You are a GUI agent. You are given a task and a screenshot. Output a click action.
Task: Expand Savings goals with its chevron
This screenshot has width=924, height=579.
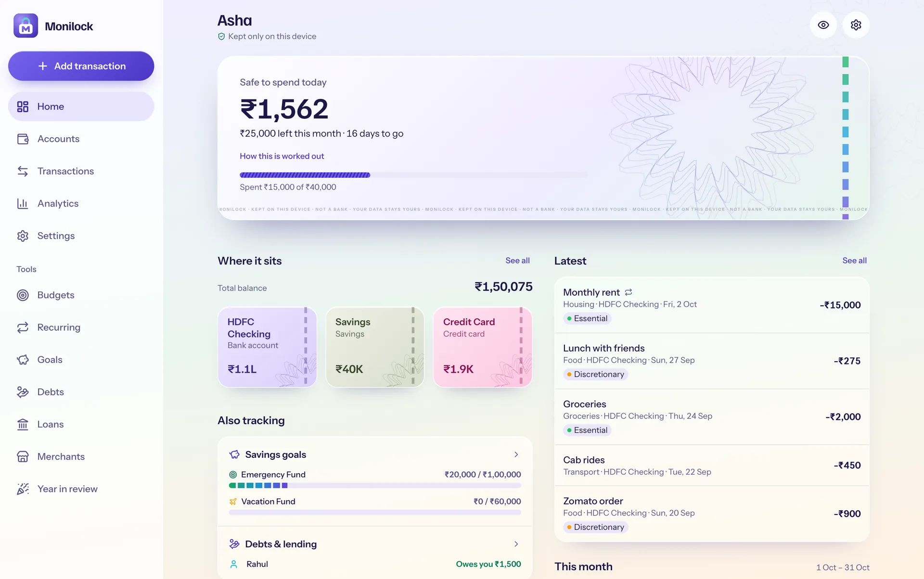coord(516,454)
